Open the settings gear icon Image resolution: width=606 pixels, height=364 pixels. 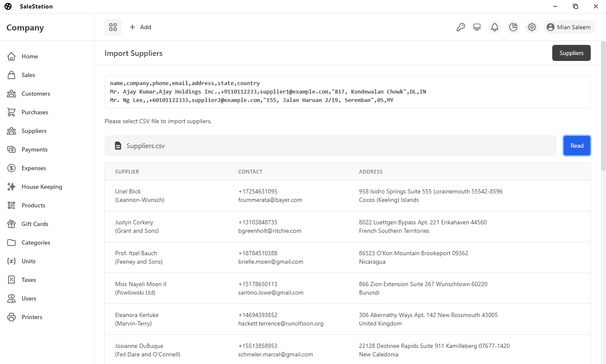[x=532, y=27]
